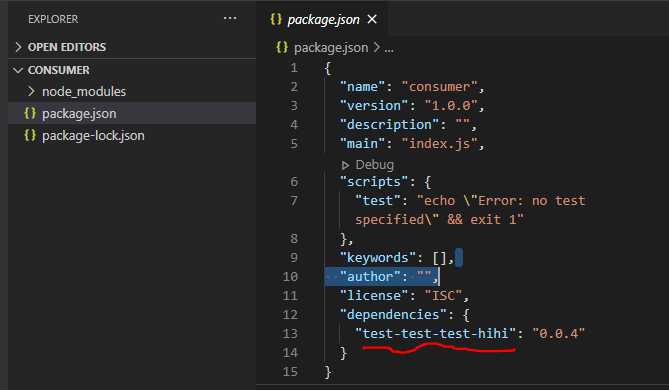The width and height of the screenshot is (669, 390).
Task: Click the "license" key text
Action: click(374, 296)
